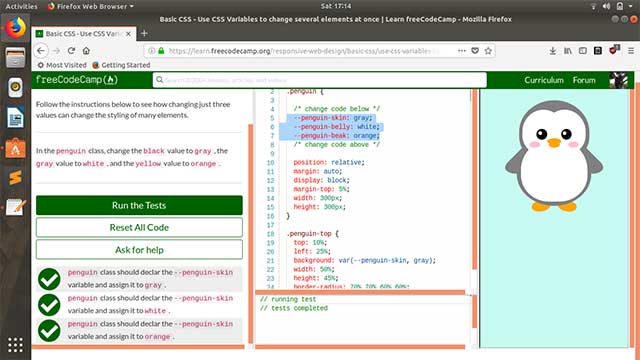
Task: Click the tests completed console output
Action: pos(294,308)
